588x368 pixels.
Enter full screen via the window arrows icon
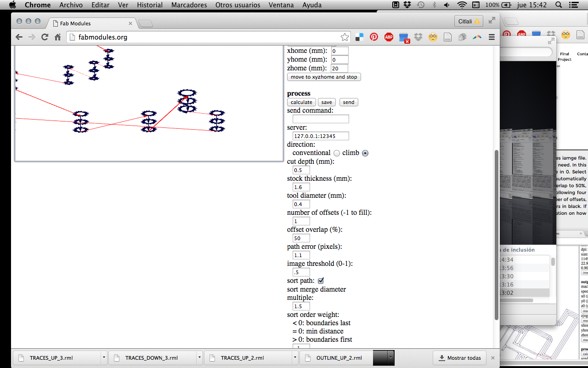point(492,20)
